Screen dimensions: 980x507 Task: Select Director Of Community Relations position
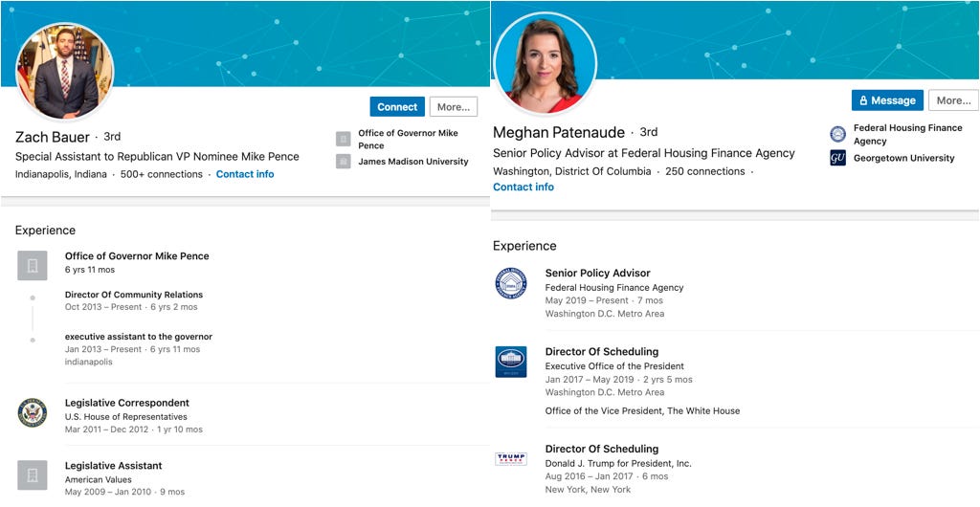pyautogui.click(x=134, y=295)
